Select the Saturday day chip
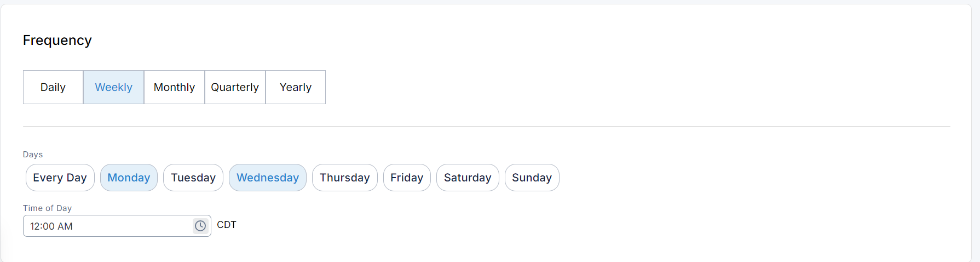This screenshot has height=262, width=980. [468, 178]
